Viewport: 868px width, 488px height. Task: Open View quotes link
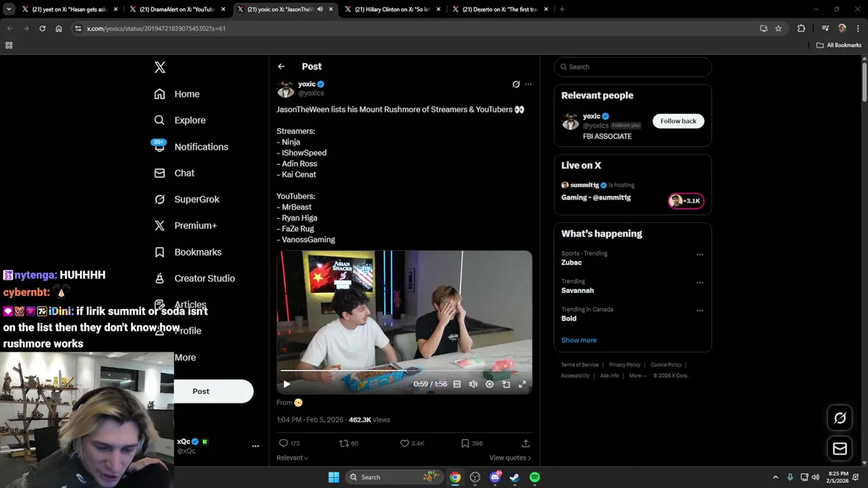pos(510,457)
